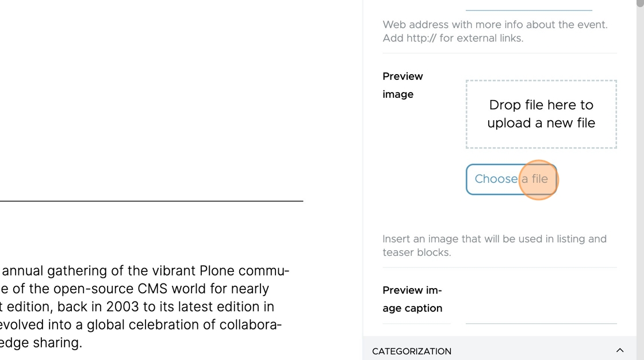Click the CATEGORIZATION section header label
Viewport: 644px width, 360px height.
point(412,351)
